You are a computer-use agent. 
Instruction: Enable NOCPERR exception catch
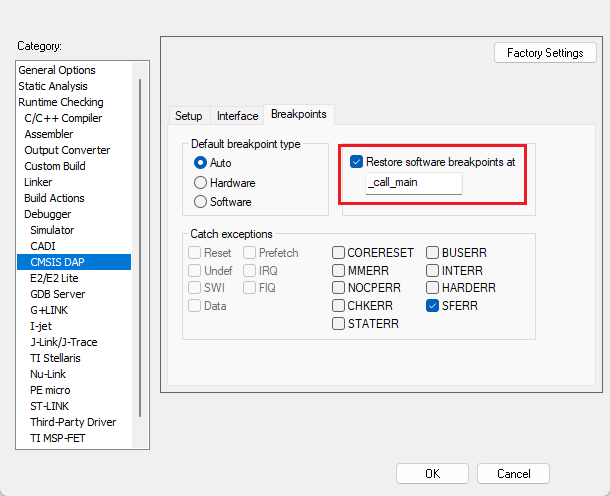(338, 287)
